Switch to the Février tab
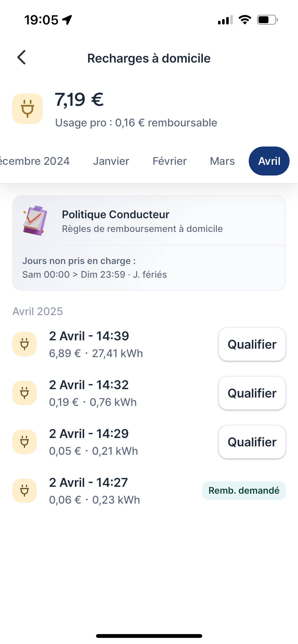The width and height of the screenshot is (298, 644). point(170,161)
